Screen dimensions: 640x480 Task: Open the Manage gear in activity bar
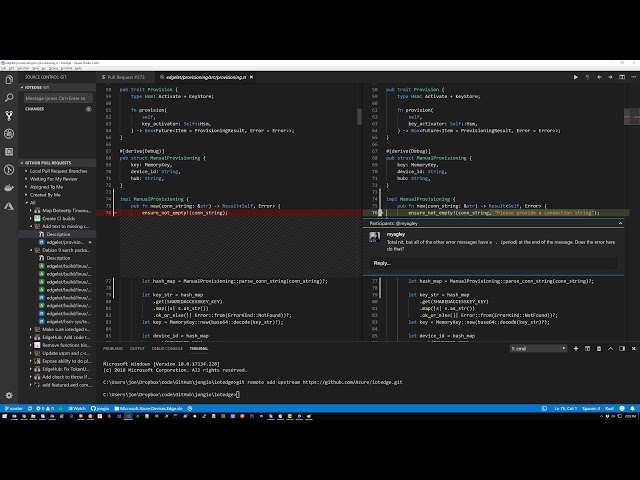pyautogui.click(x=9, y=395)
